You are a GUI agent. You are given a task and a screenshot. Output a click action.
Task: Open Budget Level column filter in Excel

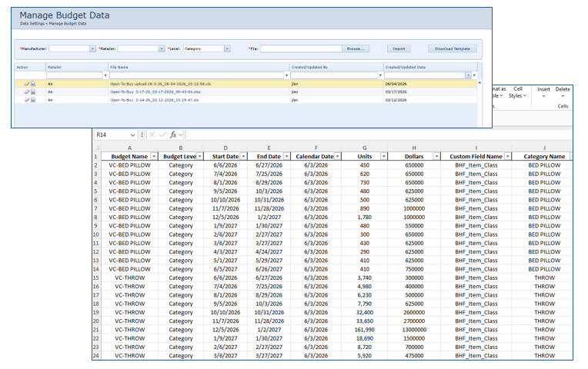pyautogui.click(x=199, y=156)
